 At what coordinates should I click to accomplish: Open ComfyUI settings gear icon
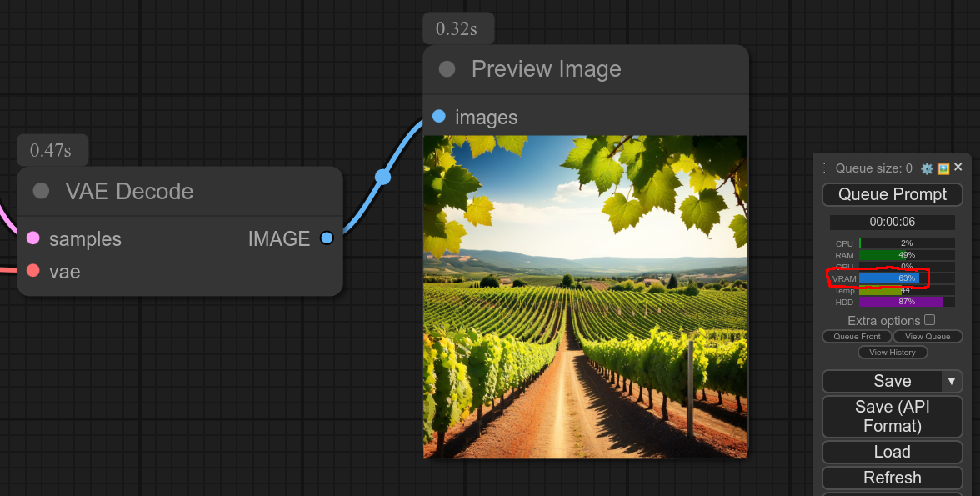927,168
